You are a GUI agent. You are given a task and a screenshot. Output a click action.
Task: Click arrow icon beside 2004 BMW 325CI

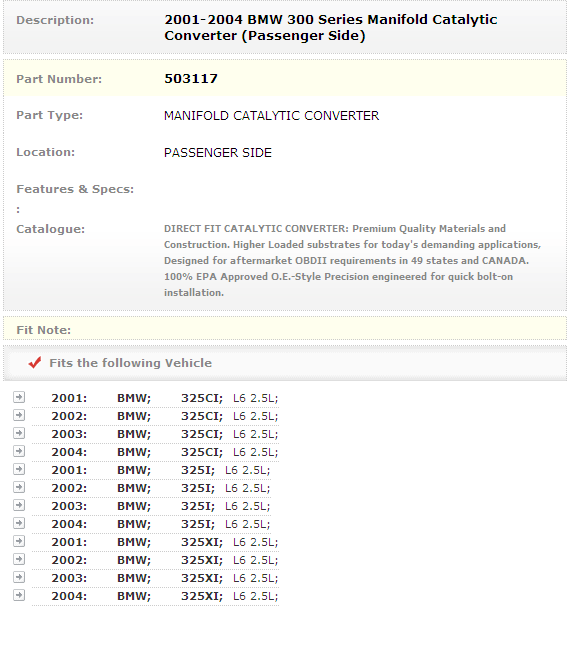tap(19, 451)
